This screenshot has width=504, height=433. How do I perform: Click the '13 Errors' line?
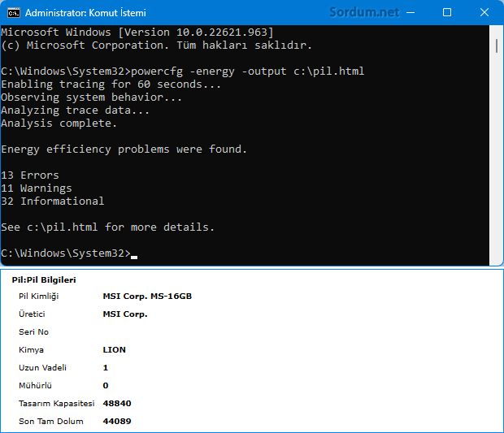click(30, 175)
